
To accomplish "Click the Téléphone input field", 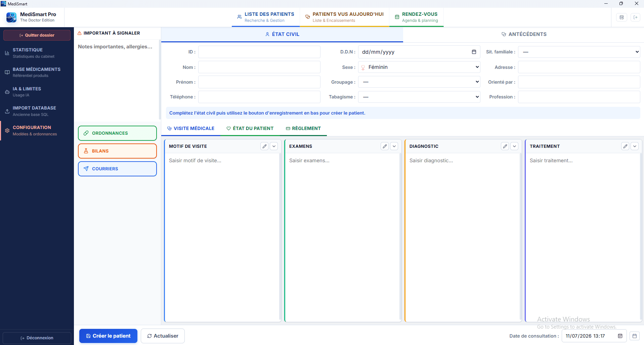I will click(259, 97).
